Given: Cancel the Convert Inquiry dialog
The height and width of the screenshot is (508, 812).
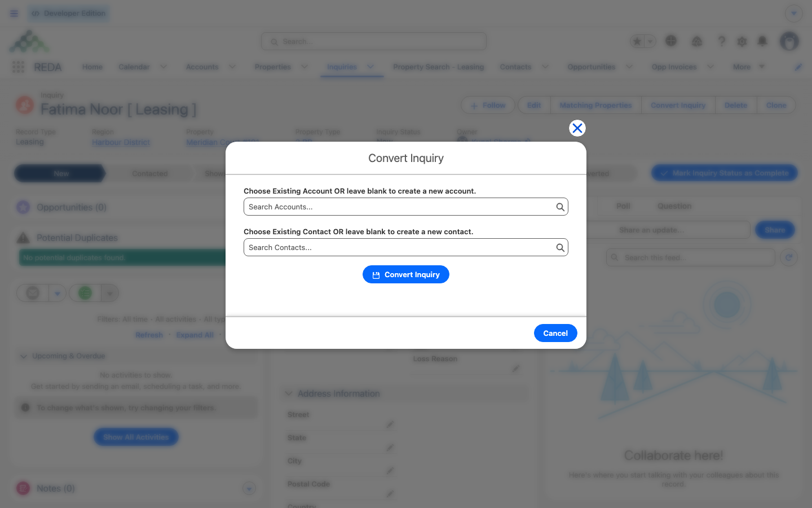Looking at the screenshot, I should [555, 333].
